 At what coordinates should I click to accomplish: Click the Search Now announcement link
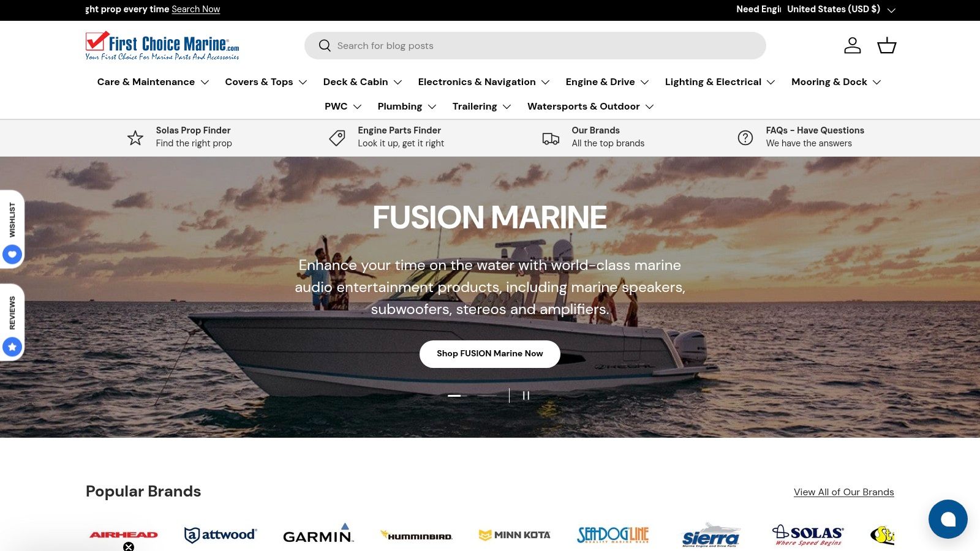click(196, 9)
